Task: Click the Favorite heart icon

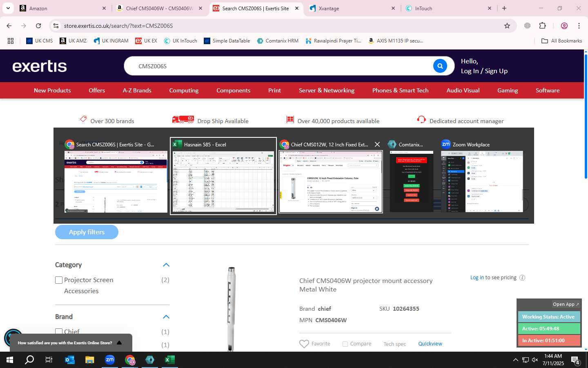Action: point(304,344)
